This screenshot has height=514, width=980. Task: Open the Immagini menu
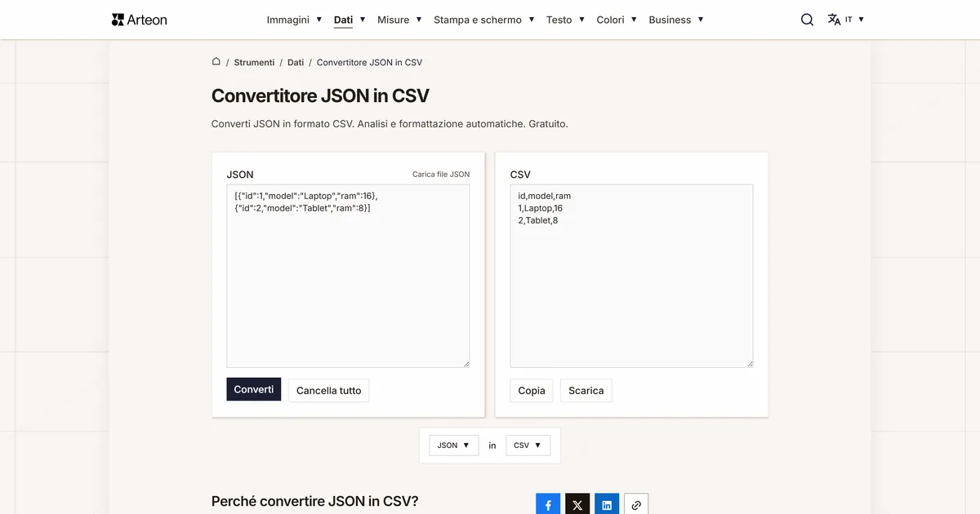[x=288, y=20]
